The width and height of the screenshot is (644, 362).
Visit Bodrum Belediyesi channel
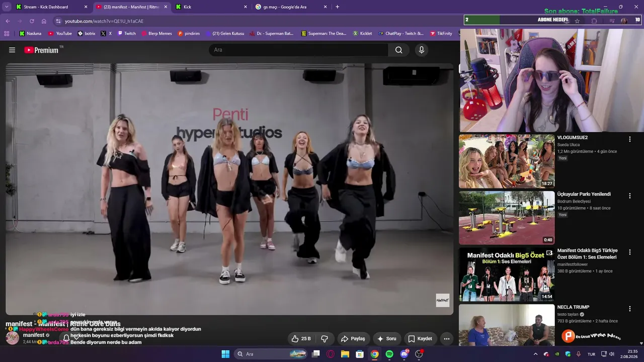[574, 202]
